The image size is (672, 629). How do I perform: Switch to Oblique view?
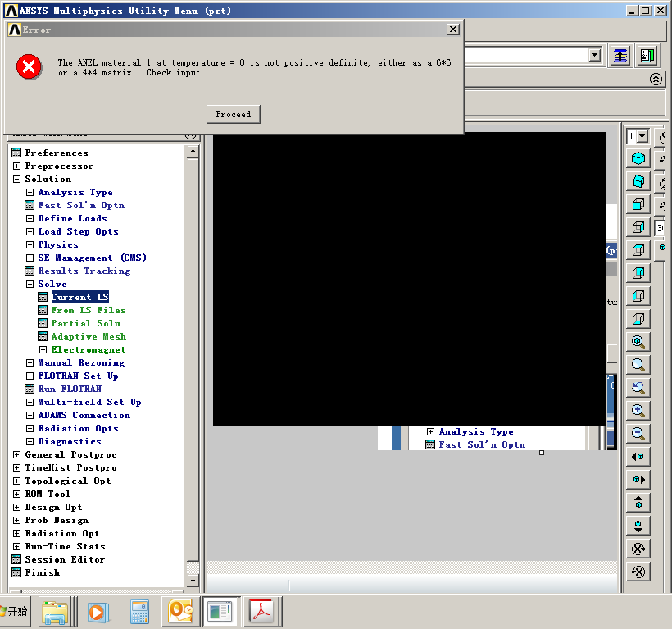[638, 181]
